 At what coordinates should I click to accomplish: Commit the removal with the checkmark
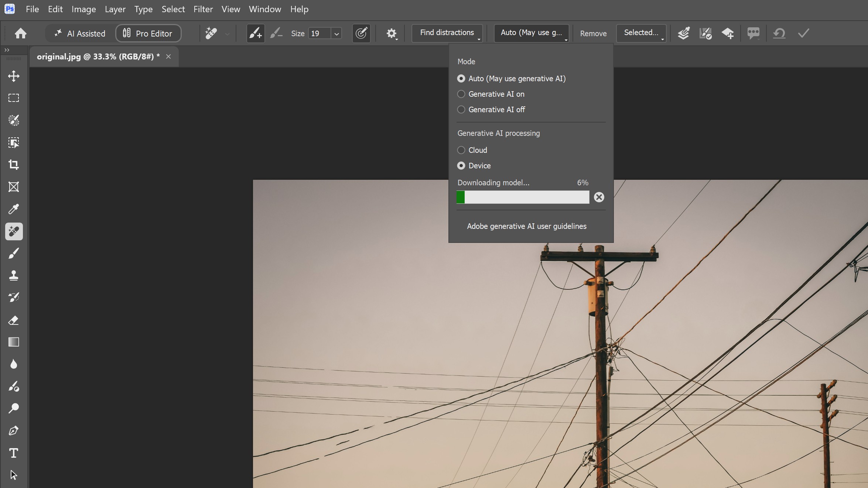804,33
